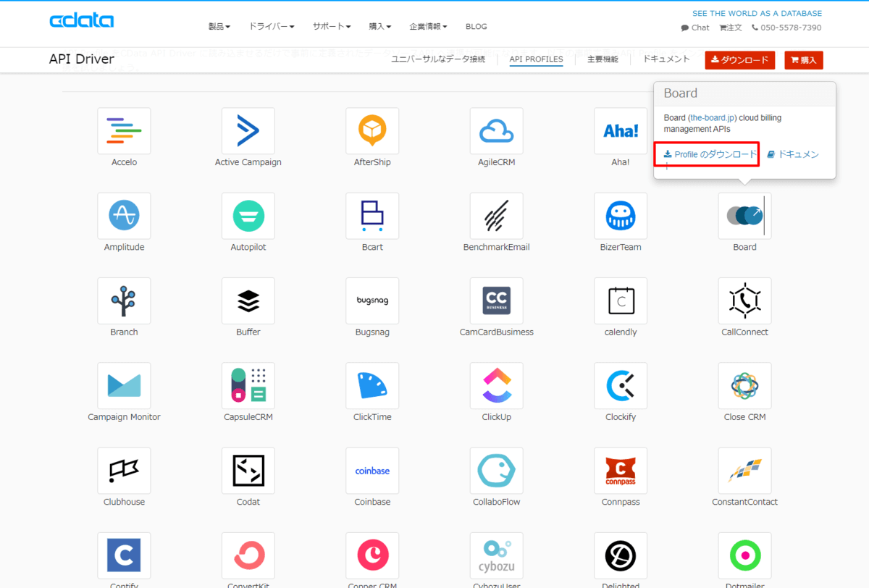Call the 050-5578-7390 phone link
Screen dimensions: 869x588
[786, 28]
